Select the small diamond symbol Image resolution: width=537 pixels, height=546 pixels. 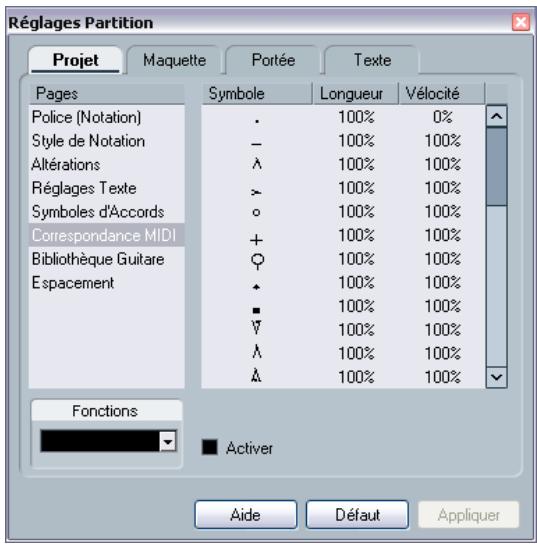tap(257, 287)
